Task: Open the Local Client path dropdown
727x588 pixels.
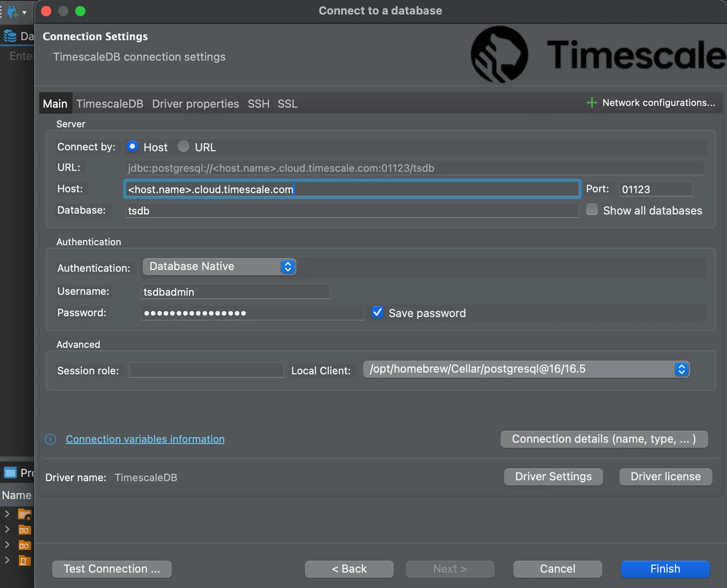Action: pos(526,369)
